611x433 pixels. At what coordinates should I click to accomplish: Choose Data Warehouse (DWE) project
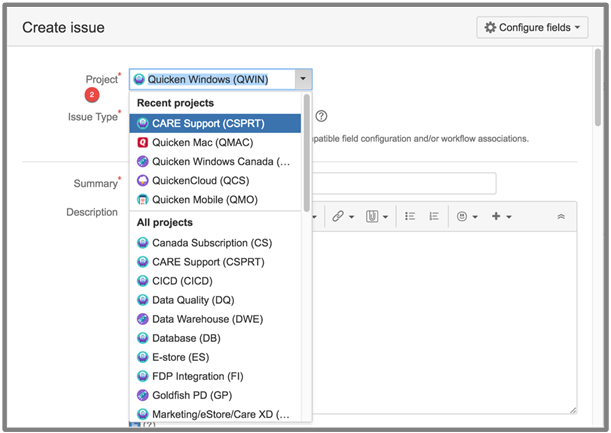208,319
